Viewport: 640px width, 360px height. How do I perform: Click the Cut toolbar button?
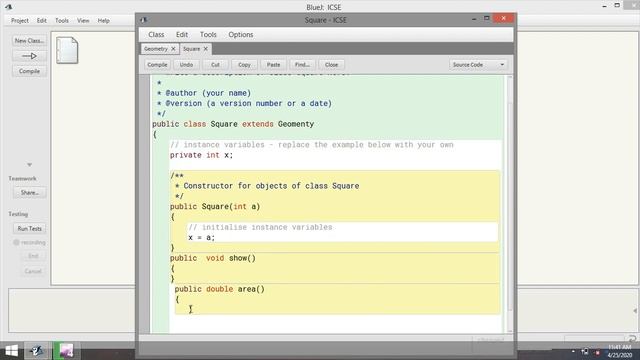215,64
